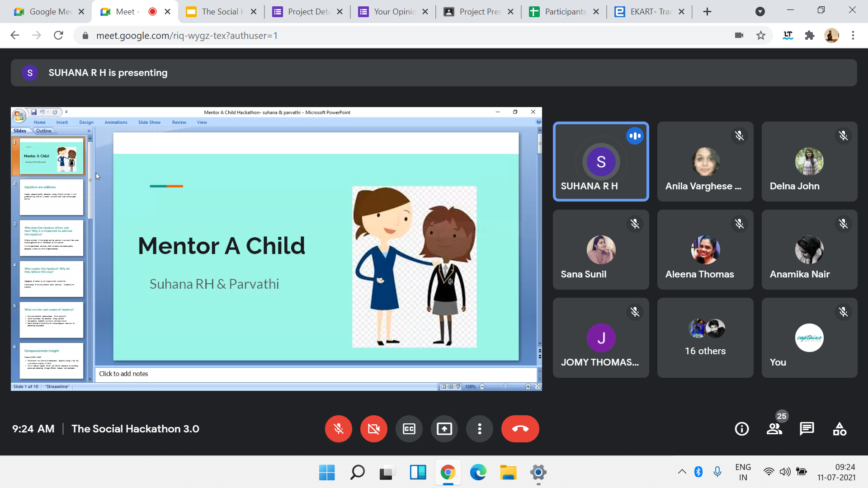Switch to The Social H browser tab
Viewport: 868px width, 488px height.
click(222, 12)
